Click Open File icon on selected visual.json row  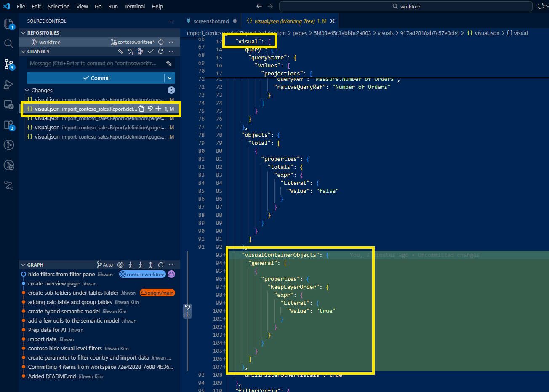pyautogui.click(x=141, y=109)
